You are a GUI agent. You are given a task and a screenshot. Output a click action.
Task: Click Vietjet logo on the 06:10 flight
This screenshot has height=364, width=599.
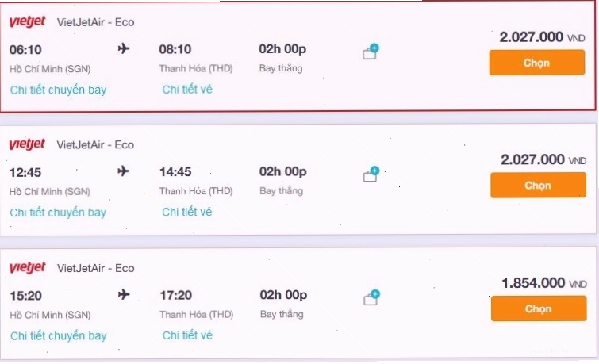coord(27,21)
